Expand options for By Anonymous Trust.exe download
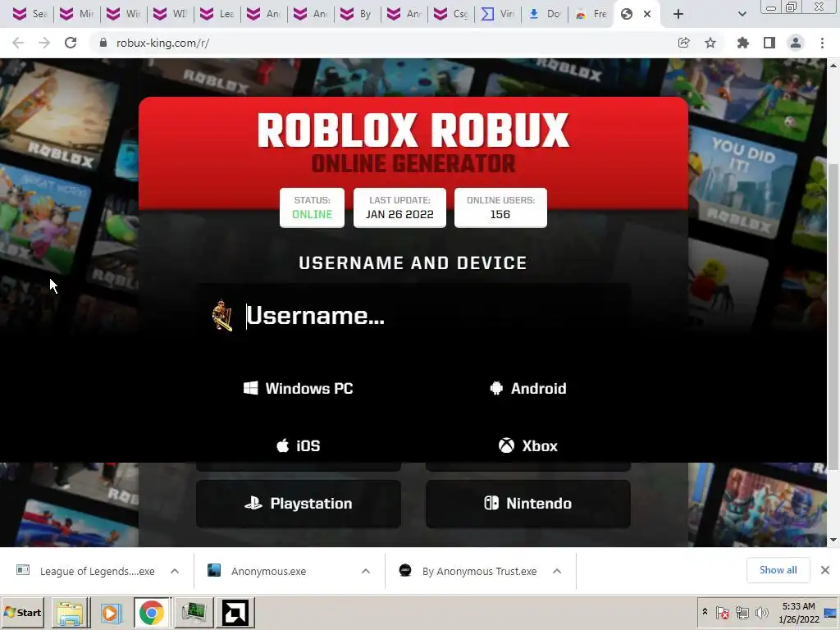The width and height of the screenshot is (840, 630). 557,571
